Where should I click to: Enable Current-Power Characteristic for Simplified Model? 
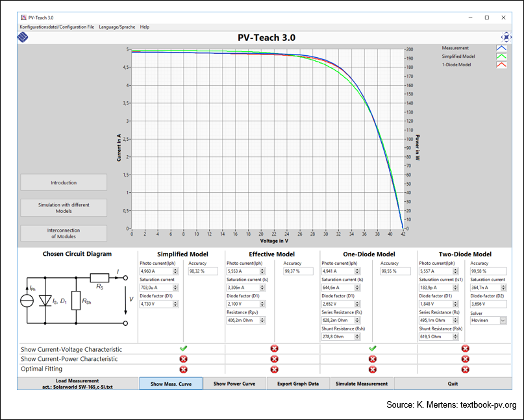pyautogui.click(x=183, y=359)
